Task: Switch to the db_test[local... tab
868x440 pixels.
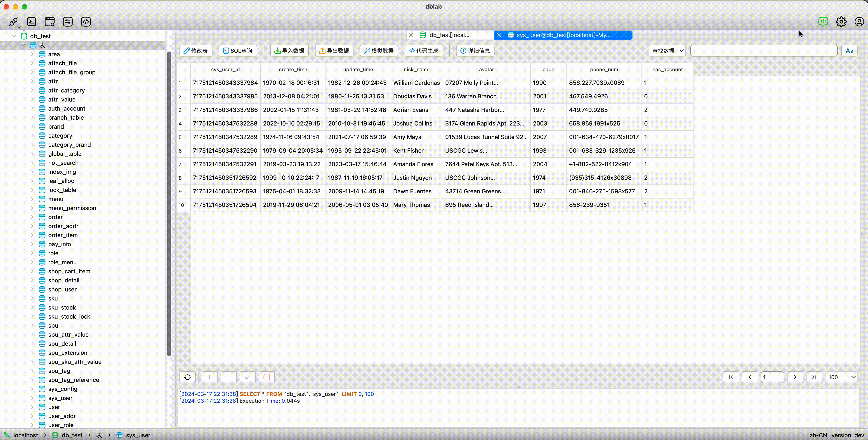Action: [x=450, y=35]
